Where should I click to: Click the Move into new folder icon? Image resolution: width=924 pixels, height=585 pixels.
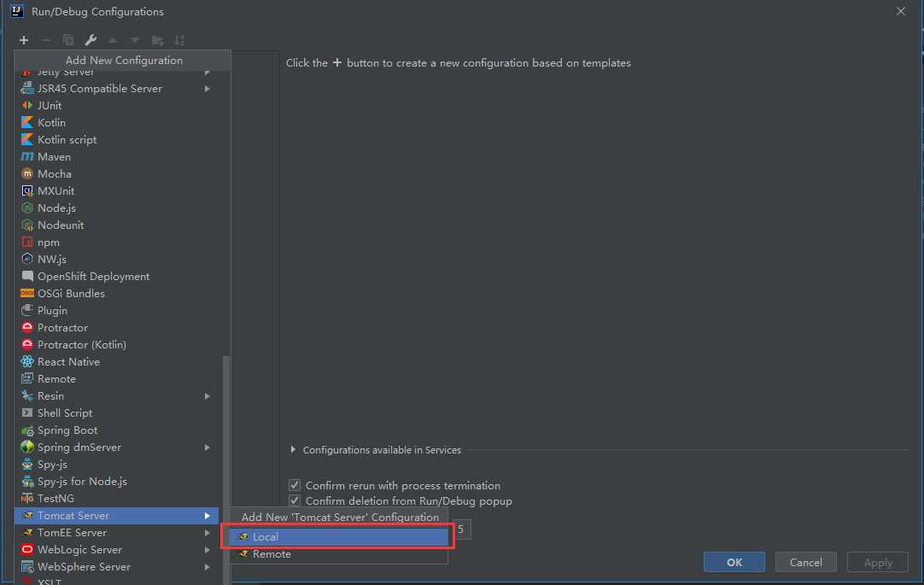click(x=157, y=40)
